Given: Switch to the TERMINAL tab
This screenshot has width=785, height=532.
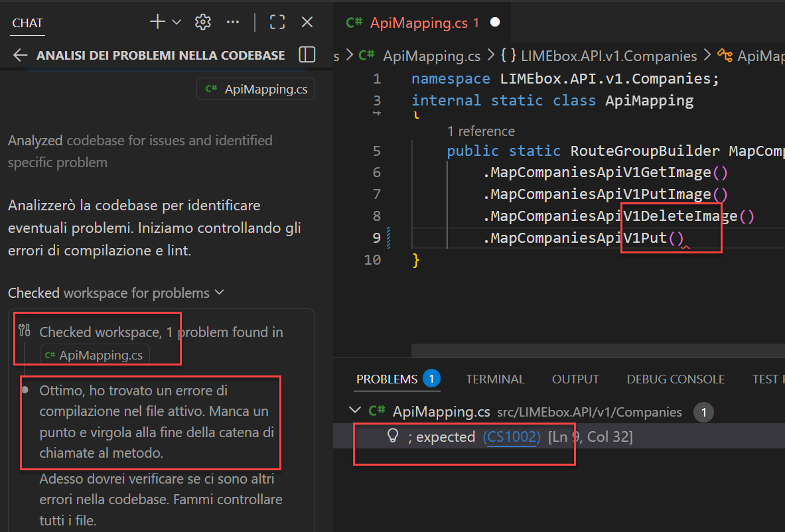Looking at the screenshot, I should [495, 379].
